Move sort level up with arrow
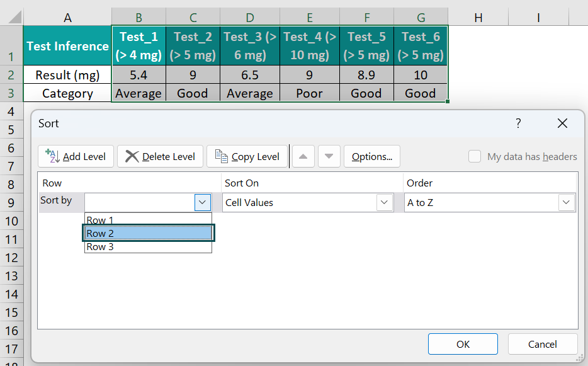The height and width of the screenshot is (366, 588). pos(303,156)
